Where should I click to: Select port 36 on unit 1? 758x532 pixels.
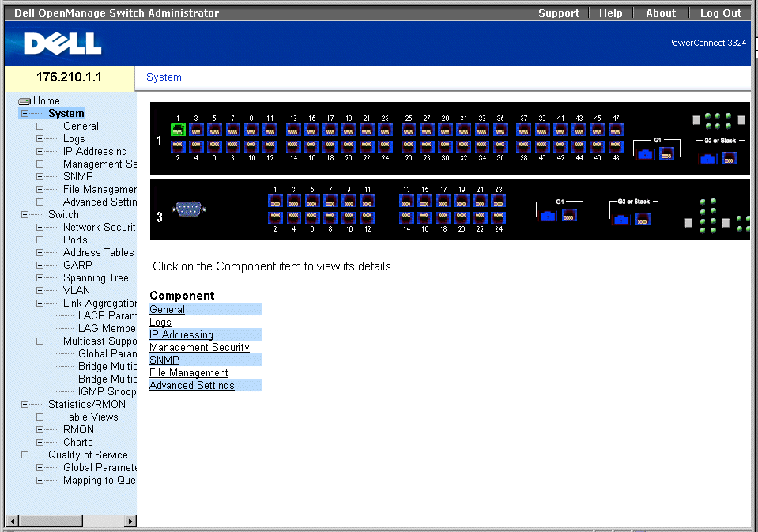point(500,146)
